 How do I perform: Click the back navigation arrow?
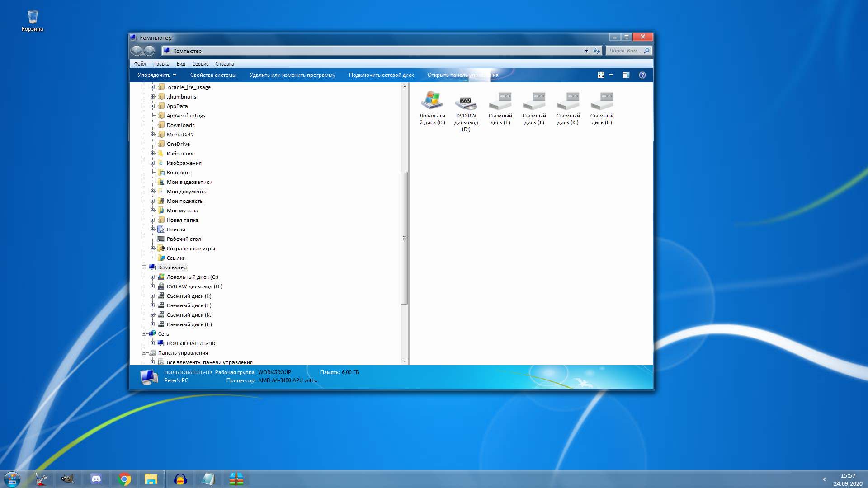point(137,51)
